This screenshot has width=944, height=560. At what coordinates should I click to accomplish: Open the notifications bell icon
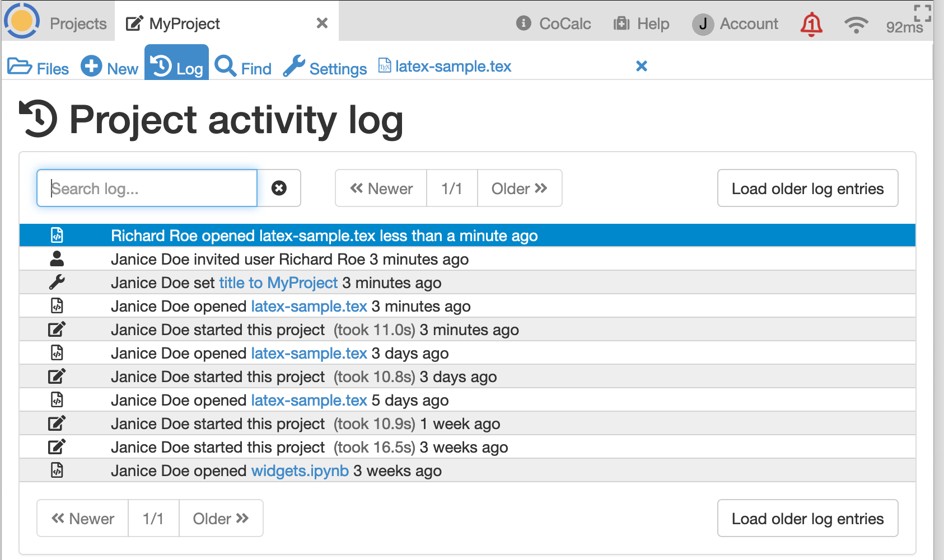[811, 24]
